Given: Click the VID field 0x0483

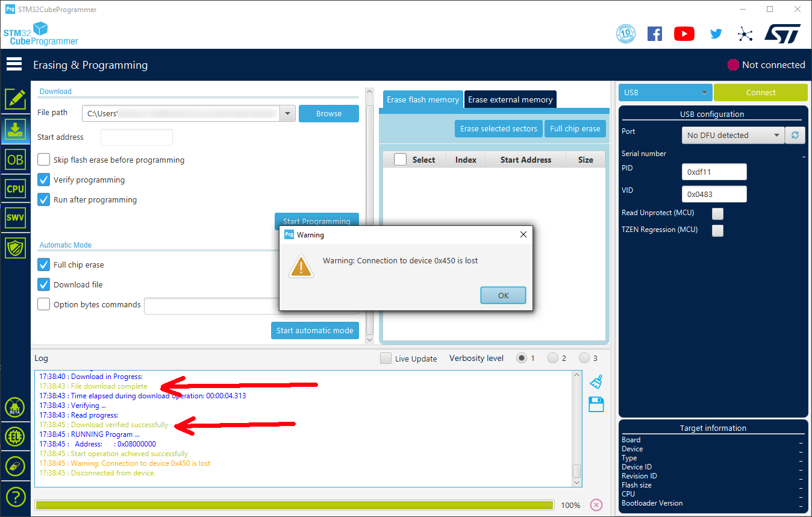Looking at the screenshot, I should 714,194.
